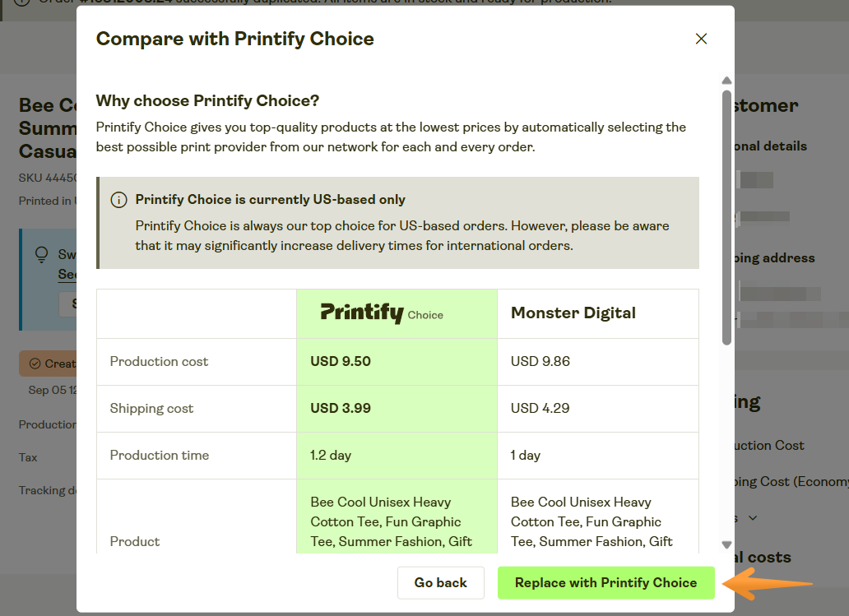Click the scroll up arrow in dialog
This screenshot has height=616, width=849.
click(x=726, y=81)
